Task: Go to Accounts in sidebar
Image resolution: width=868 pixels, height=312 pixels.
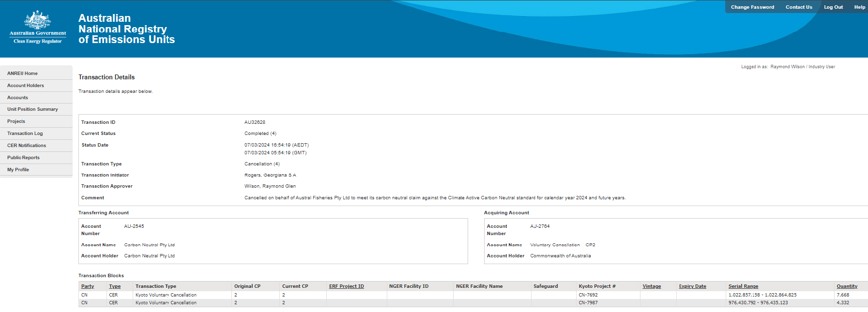Action: point(17,98)
